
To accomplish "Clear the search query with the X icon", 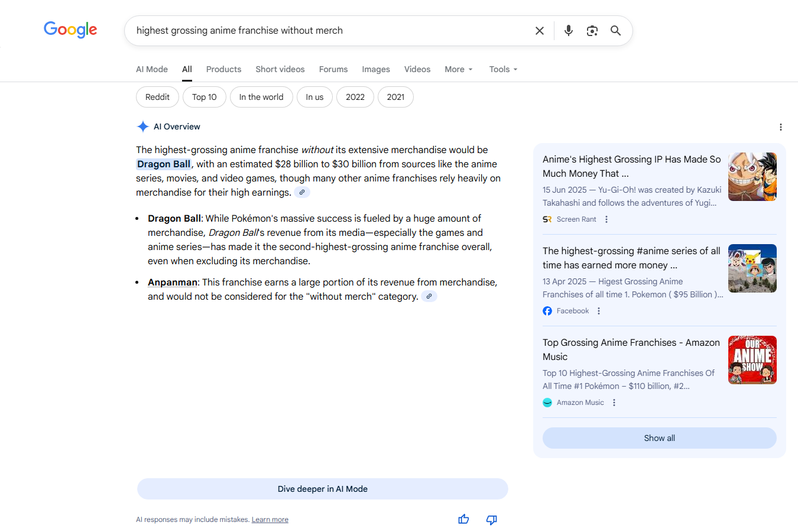I will click(x=540, y=31).
